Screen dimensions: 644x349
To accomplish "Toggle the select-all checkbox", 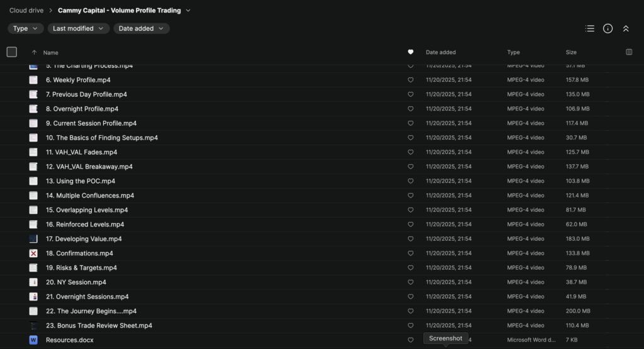I will pos(12,52).
